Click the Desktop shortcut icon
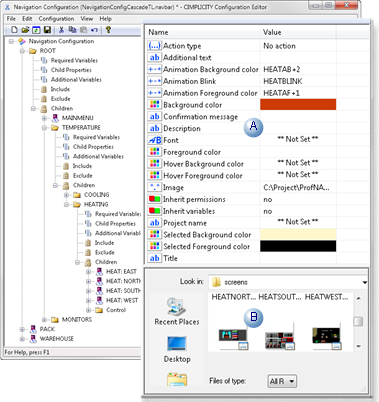Image resolution: width=379 pixels, height=402 pixels. pos(177,344)
